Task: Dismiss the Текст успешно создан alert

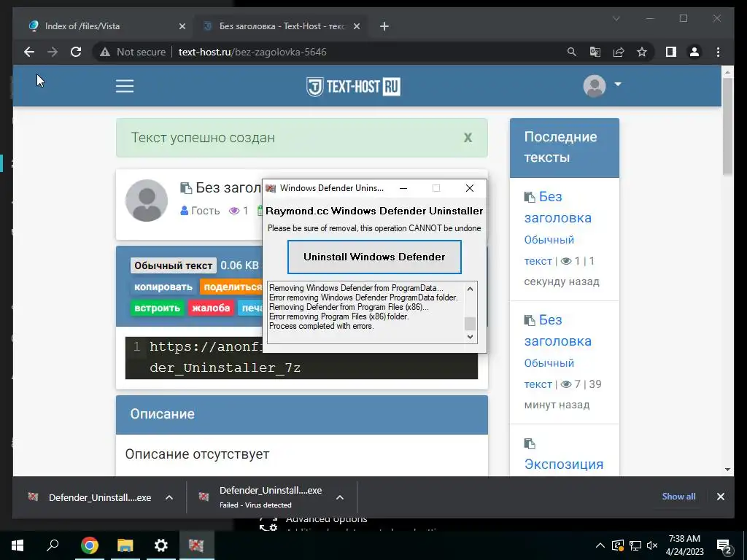Action: click(468, 138)
